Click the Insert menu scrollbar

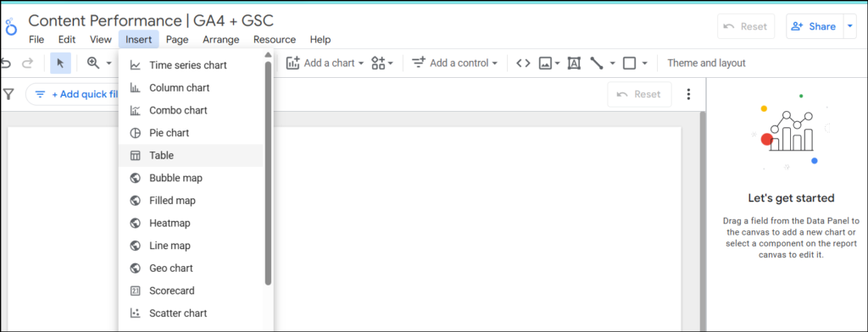(268, 173)
